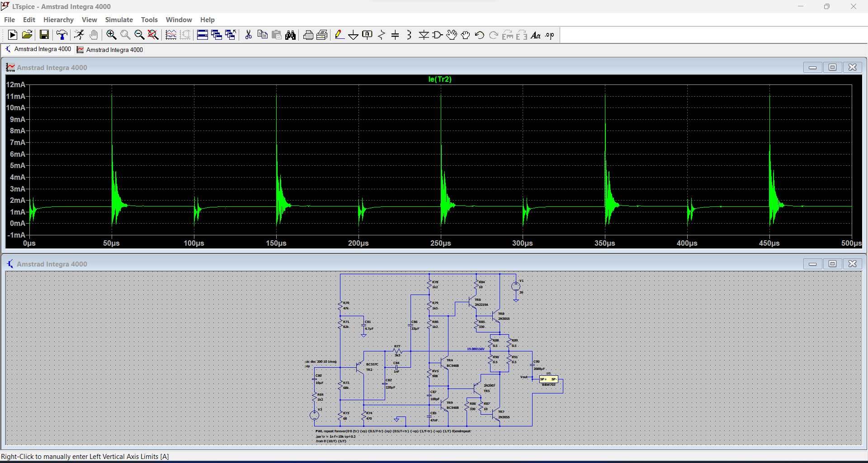Select the Label Net tool
The width and height of the screenshot is (868, 463).
tap(368, 35)
